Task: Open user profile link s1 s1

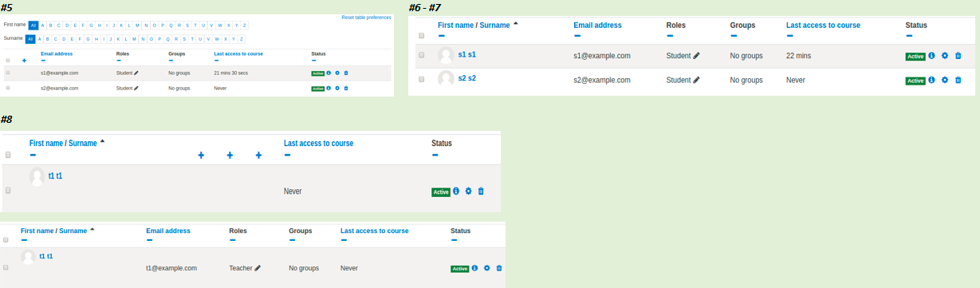Action: (x=467, y=54)
